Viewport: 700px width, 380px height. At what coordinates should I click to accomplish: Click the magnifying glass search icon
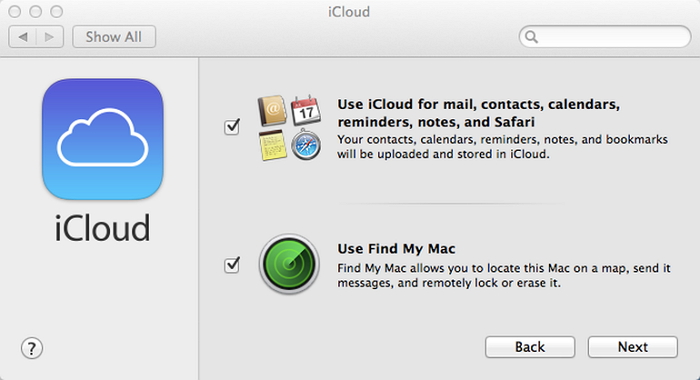(x=531, y=37)
